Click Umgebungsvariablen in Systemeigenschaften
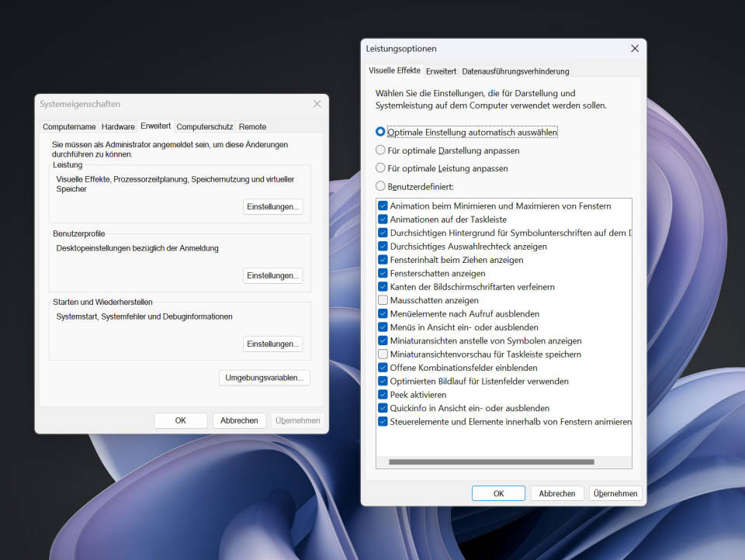The height and width of the screenshot is (560, 745). click(264, 378)
